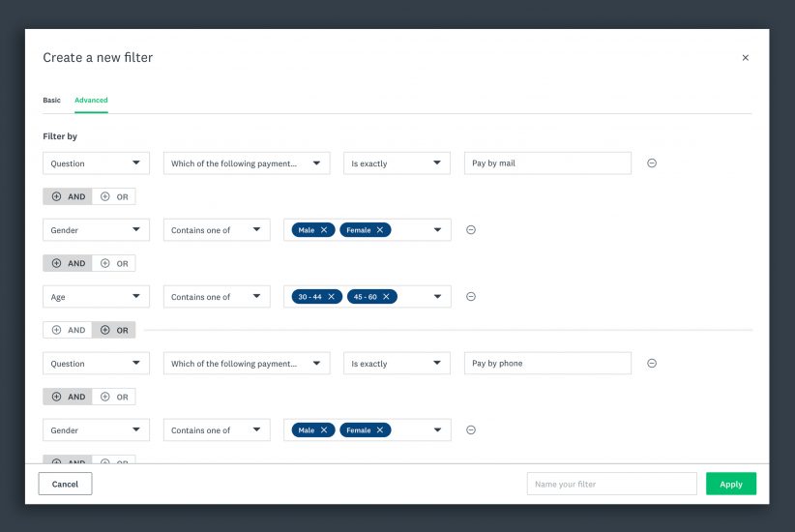Delete Male tag in Gender row under Pay by mail
This screenshot has width=795, height=532.
point(324,230)
